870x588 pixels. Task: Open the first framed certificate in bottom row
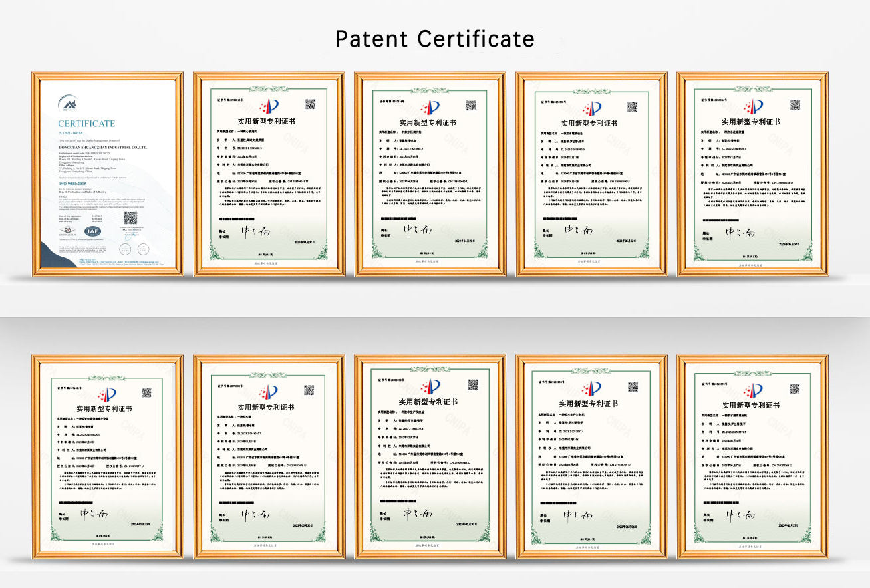point(107,456)
